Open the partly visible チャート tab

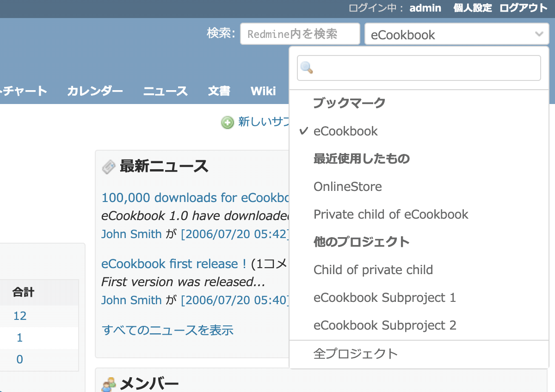tap(24, 91)
